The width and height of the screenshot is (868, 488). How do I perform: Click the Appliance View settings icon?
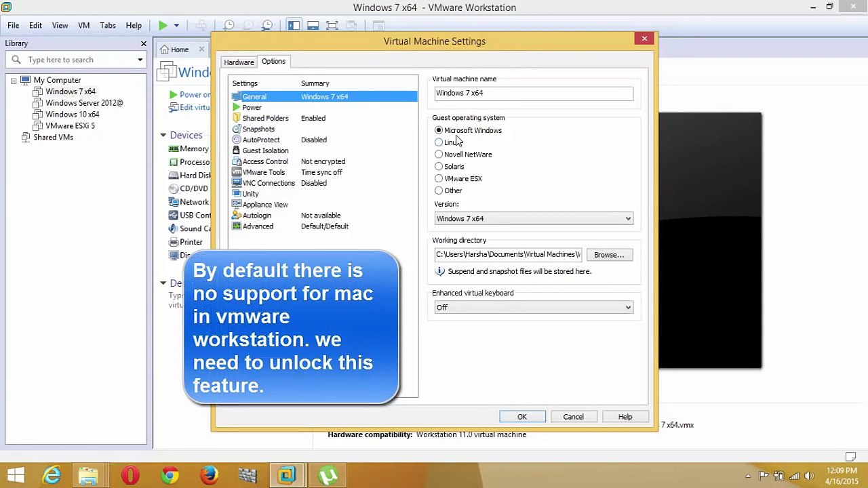(x=236, y=205)
